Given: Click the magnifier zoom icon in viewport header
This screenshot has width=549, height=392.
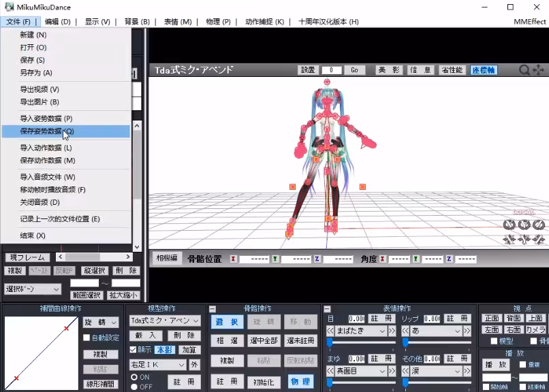Looking at the screenshot, I should click(524, 70).
